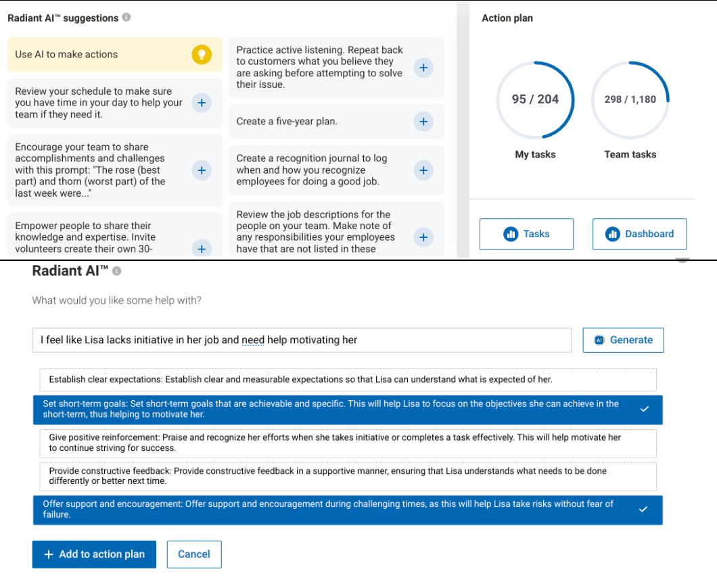Image resolution: width=717 pixels, height=588 pixels.
Task: Click plus on "Empower people to share their knowledge"
Action: pos(202,249)
